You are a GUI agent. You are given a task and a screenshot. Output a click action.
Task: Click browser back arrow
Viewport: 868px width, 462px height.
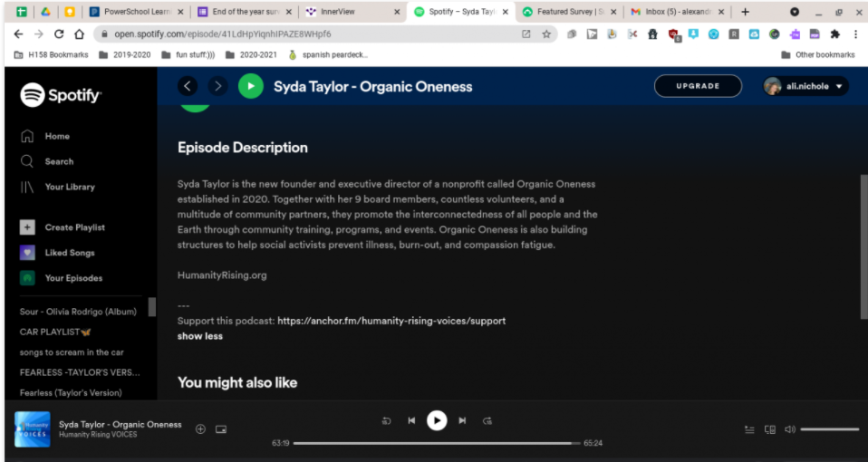(x=18, y=34)
